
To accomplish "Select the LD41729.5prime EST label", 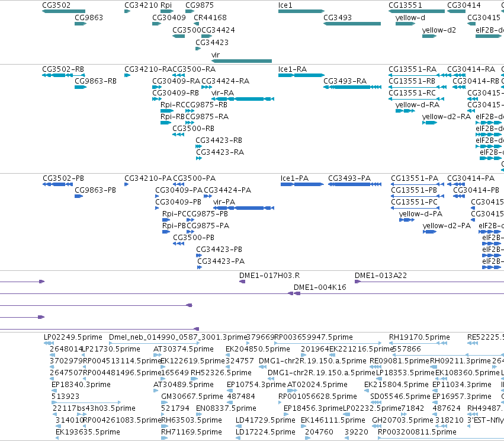I will tap(265, 421).
